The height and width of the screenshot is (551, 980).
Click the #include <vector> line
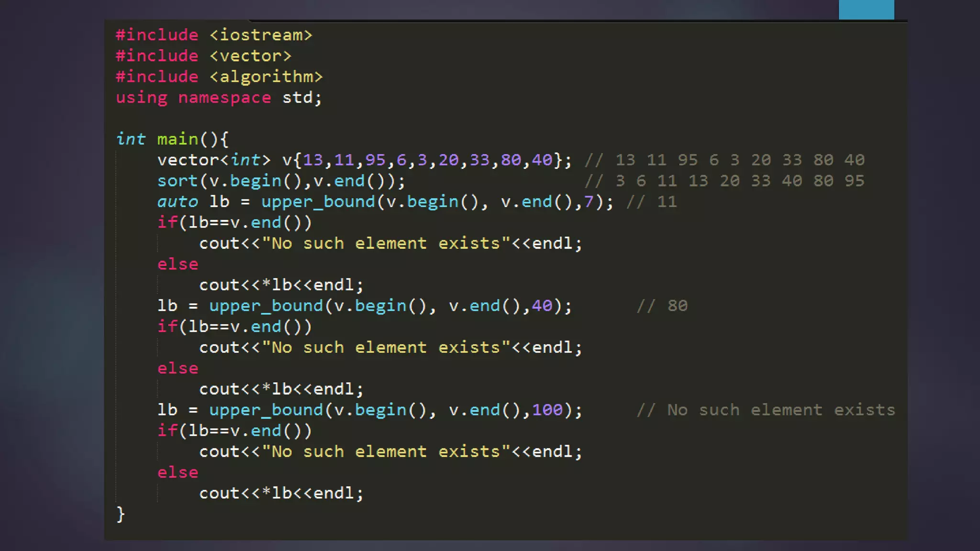[x=203, y=56]
